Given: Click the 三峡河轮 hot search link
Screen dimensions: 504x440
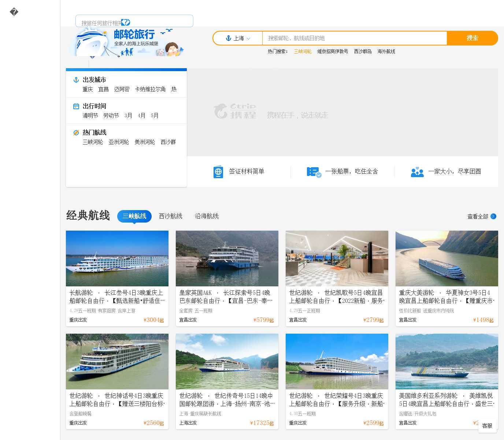Looking at the screenshot, I should 303,52.
